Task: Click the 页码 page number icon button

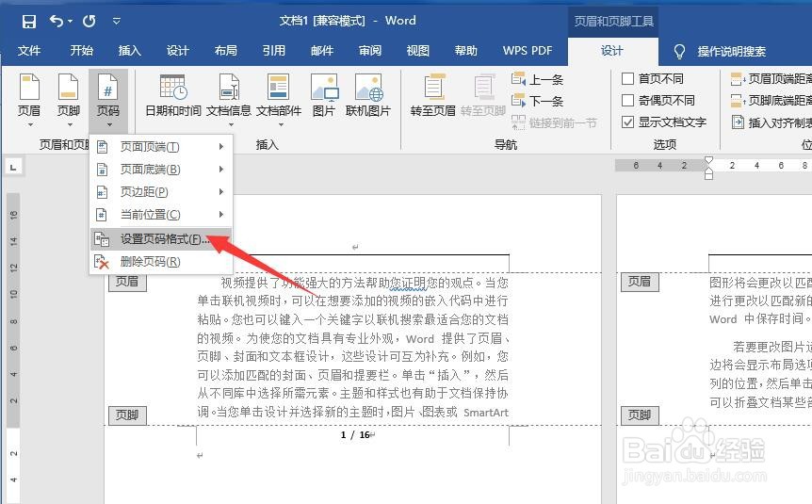Action: pos(108,87)
